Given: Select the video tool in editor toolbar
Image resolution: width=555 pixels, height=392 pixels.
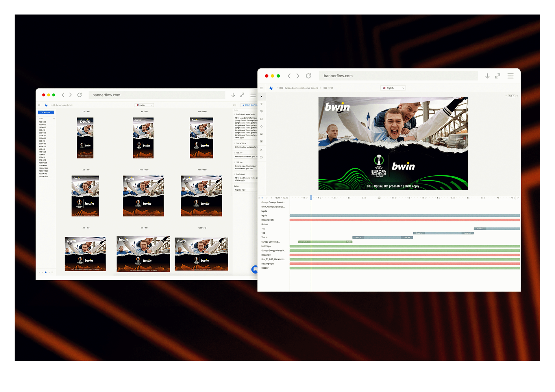Looking at the screenshot, I should (261, 157).
